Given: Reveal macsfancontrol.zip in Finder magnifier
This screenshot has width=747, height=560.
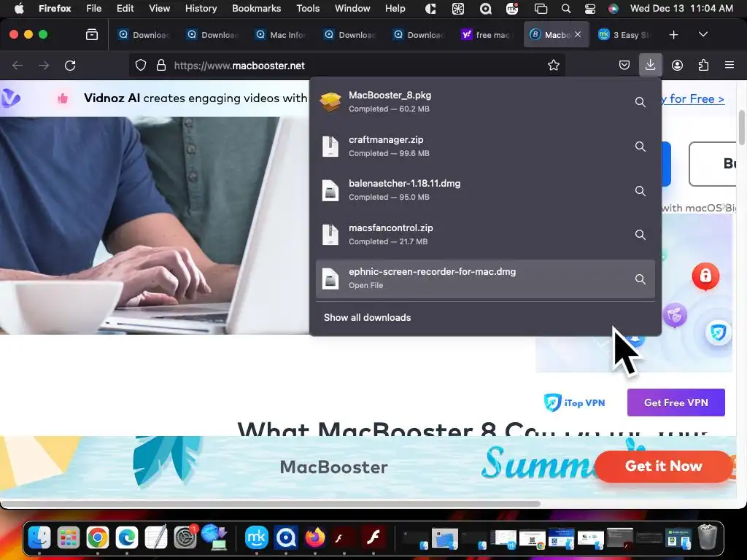Looking at the screenshot, I should click(640, 235).
